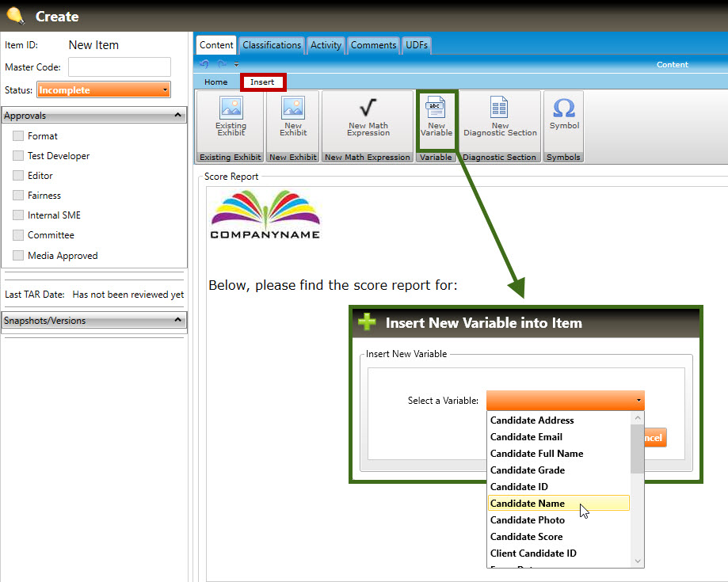Image resolution: width=728 pixels, height=582 pixels.
Task: Switch to the Classifications tab
Action: tap(272, 45)
